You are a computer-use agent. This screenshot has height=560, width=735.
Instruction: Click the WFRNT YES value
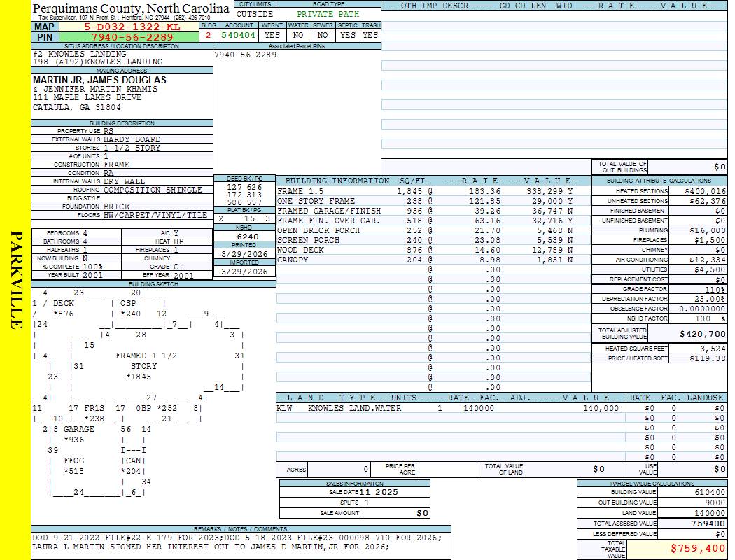tap(272, 34)
